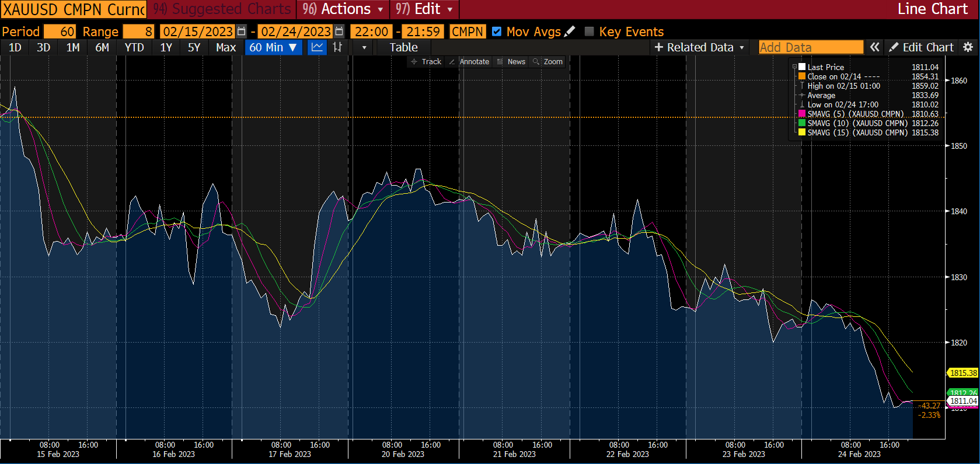Image resolution: width=980 pixels, height=464 pixels.
Task: Collapse panel with double-chevron icon
Action: point(874,47)
